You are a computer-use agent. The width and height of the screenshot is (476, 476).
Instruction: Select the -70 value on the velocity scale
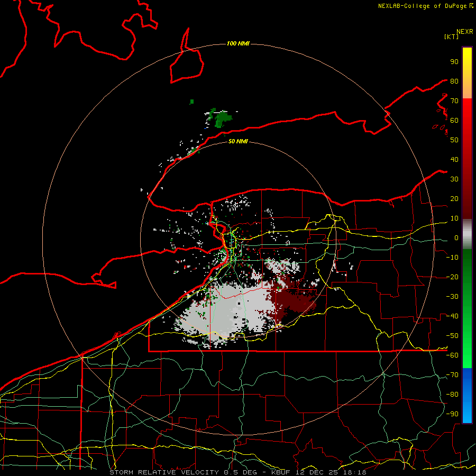tap(452, 375)
